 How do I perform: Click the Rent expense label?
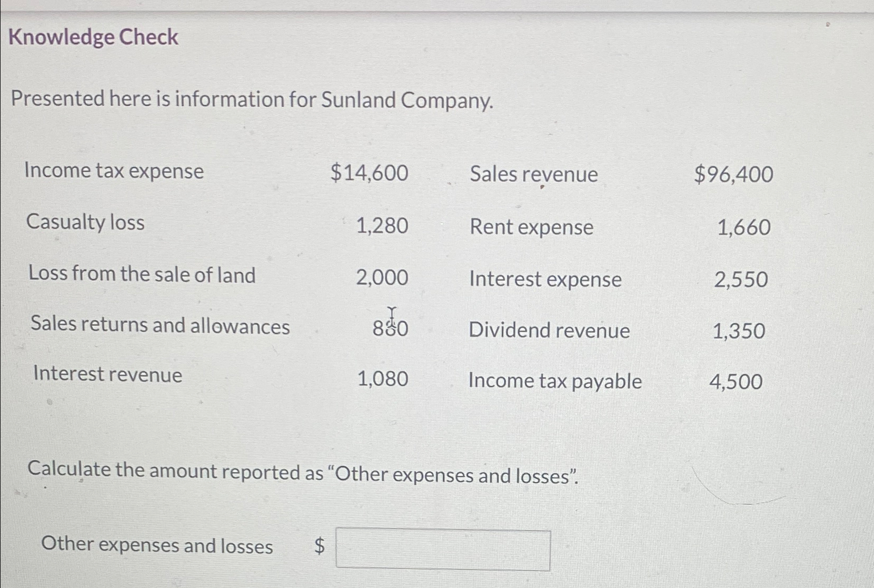click(x=530, y=227)
